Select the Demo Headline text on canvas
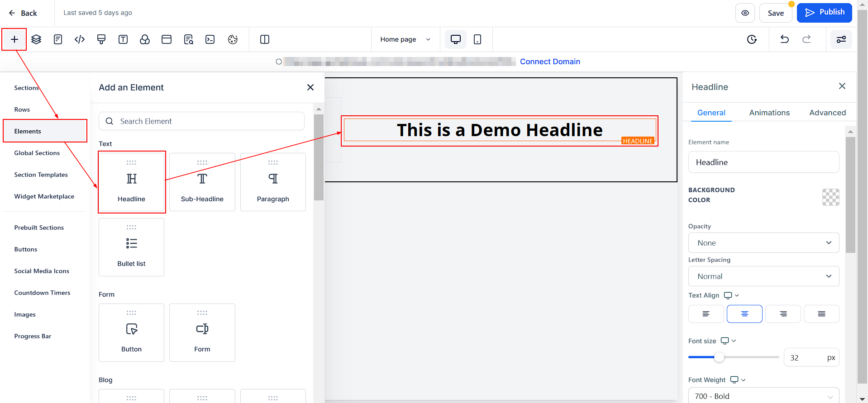This screenshot has width=868, height=403. pos(500,130)
